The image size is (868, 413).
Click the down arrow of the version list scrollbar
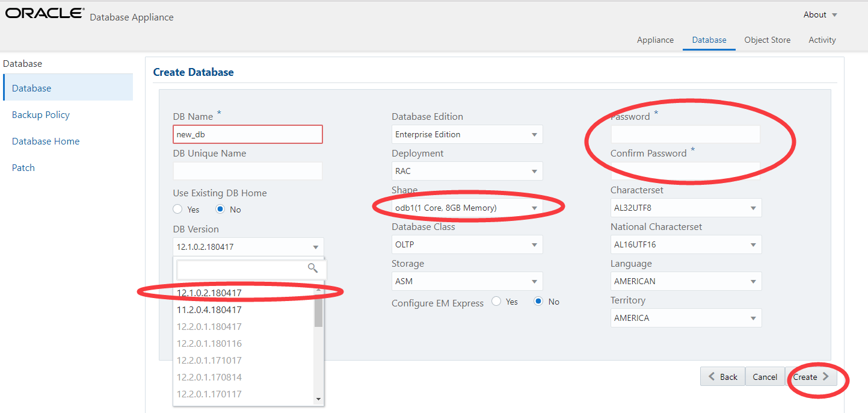pos(318,399)
